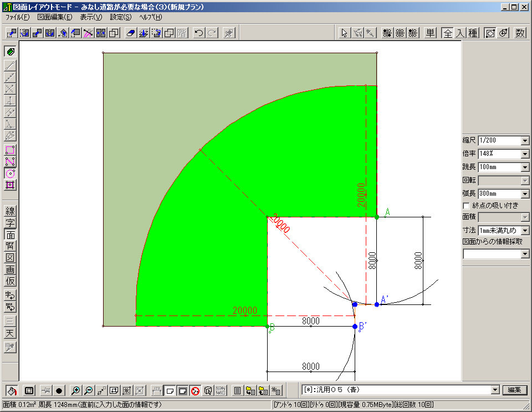Toggle the 線 mode in left toolbar
Screen dimensions: 532x412
click(x=10, y=211)
